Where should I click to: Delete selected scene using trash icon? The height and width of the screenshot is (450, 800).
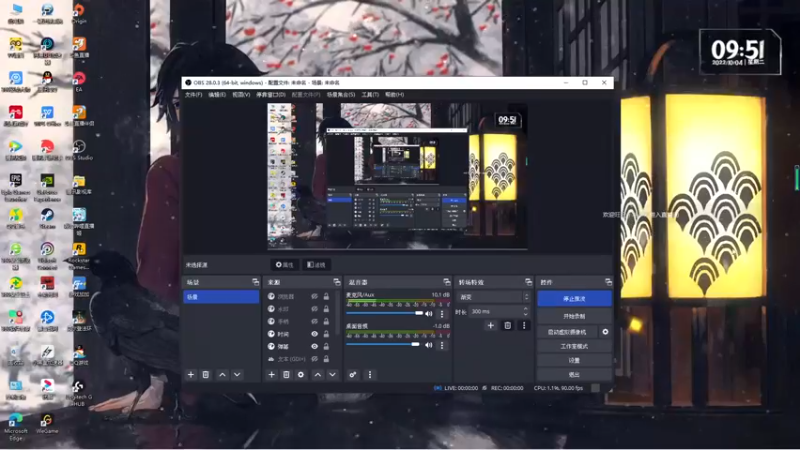[206, 374]
